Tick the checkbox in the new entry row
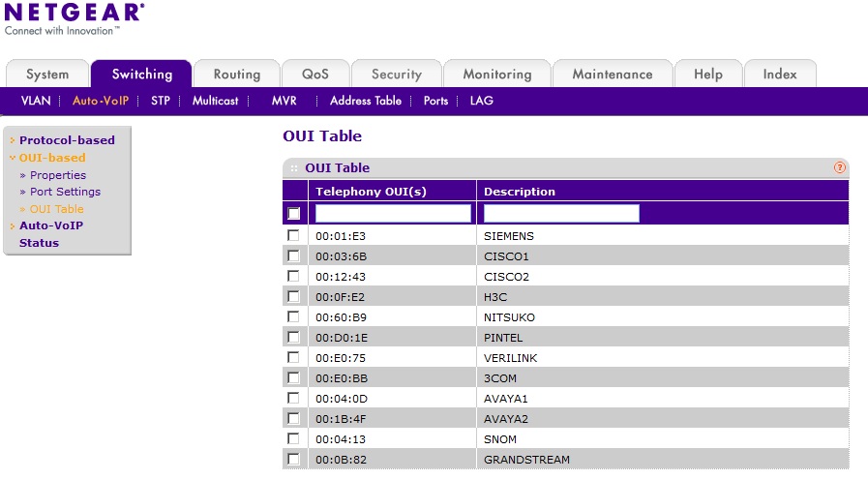The height and width of the screenshot is (480, 868). tap(293, 213)
